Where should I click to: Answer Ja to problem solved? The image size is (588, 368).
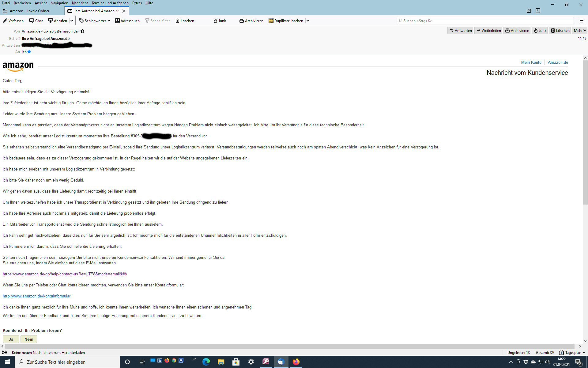click(x=11, y=339)
